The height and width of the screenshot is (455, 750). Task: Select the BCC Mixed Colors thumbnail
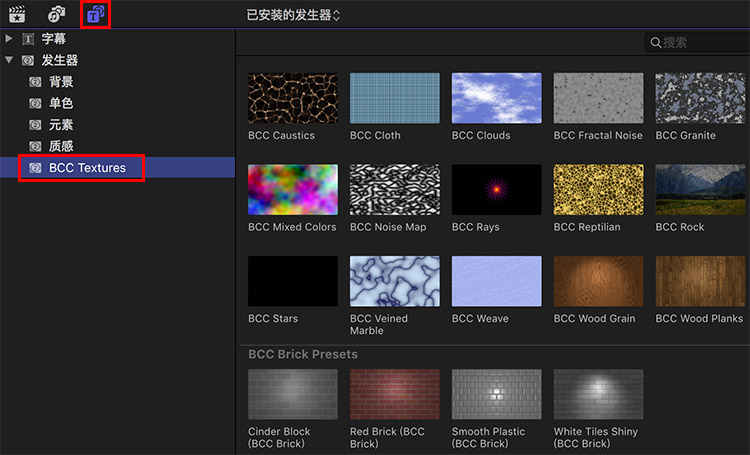click(293, 189)
